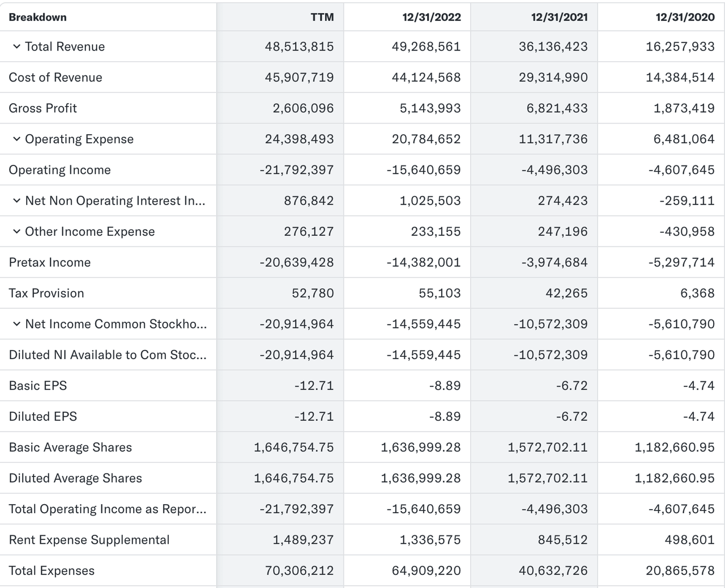Viewport: 725px width, 588px height.
Task: Select Rent Expense value 498,601
Action: 690,540
